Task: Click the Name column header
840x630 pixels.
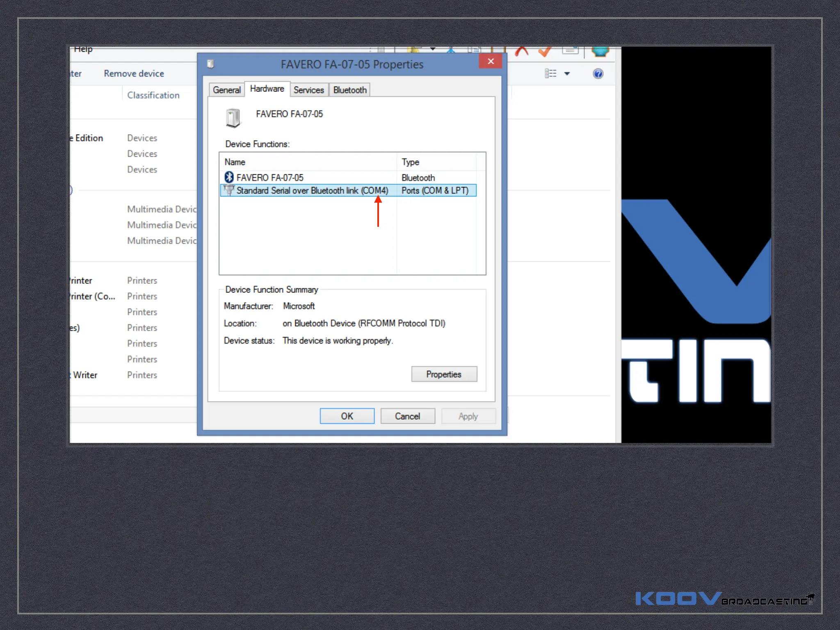Action: tap(235, 162)
